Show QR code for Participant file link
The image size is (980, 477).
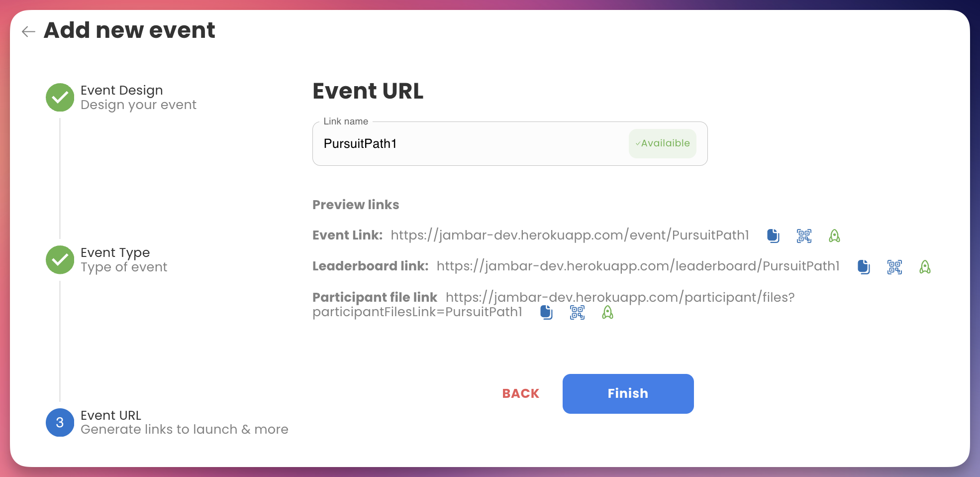[577, 312]
